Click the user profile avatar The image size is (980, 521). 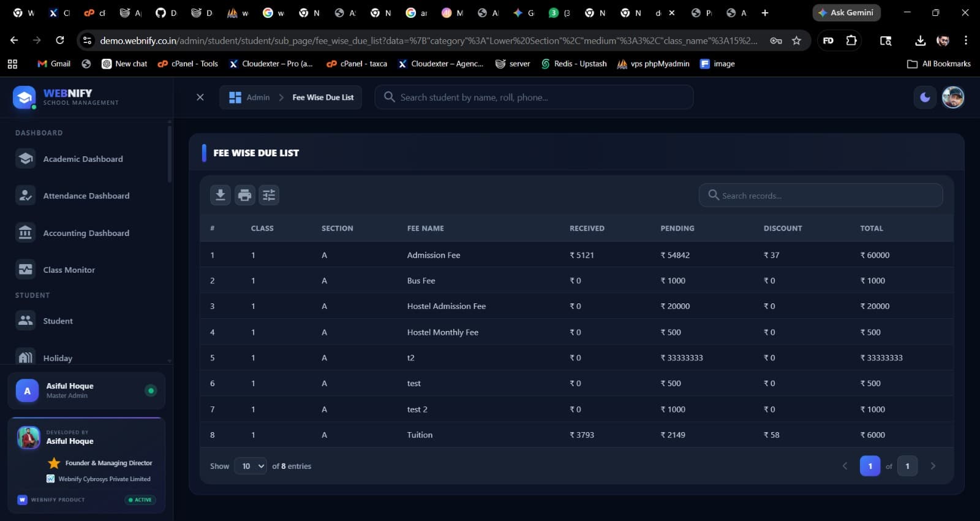(x=952, y=97)
